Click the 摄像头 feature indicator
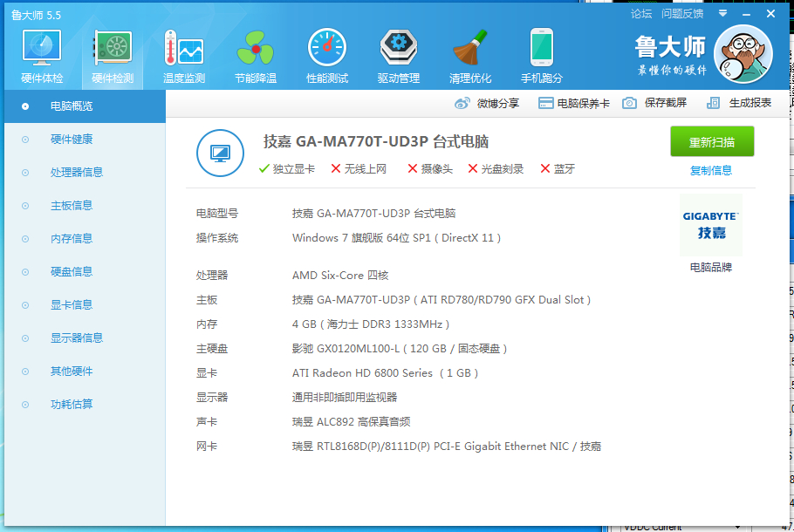Screen dimensions: 794x532 coord(430,169)
